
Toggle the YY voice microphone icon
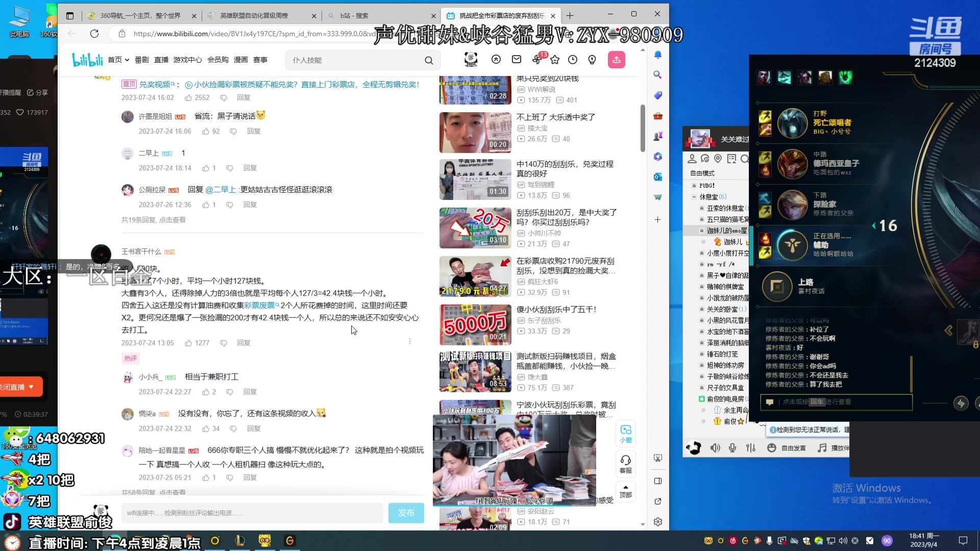[x=732, y=447]
